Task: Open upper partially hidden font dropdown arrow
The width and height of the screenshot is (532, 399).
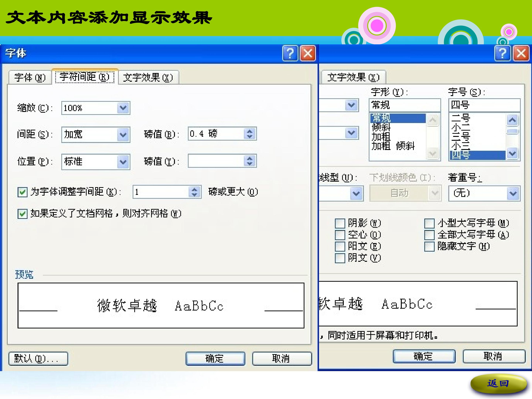Action: (x=351, y=105)
